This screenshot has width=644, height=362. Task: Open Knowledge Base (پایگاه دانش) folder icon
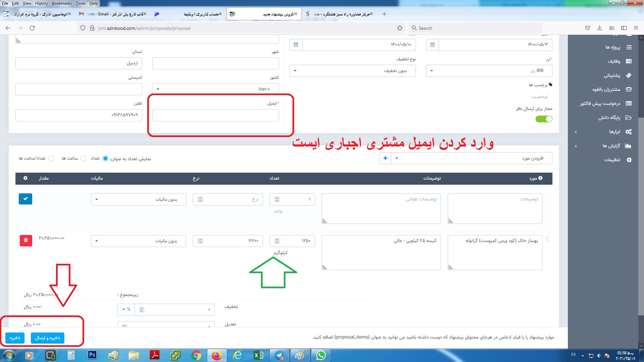[629, 118]
